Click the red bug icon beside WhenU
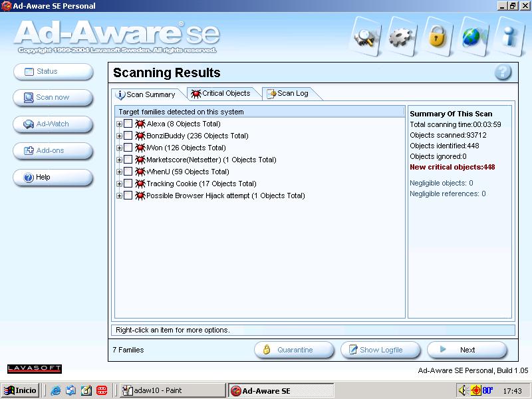Image resolution: width=532 pixels, height=399 pixels. pos(140,172)
